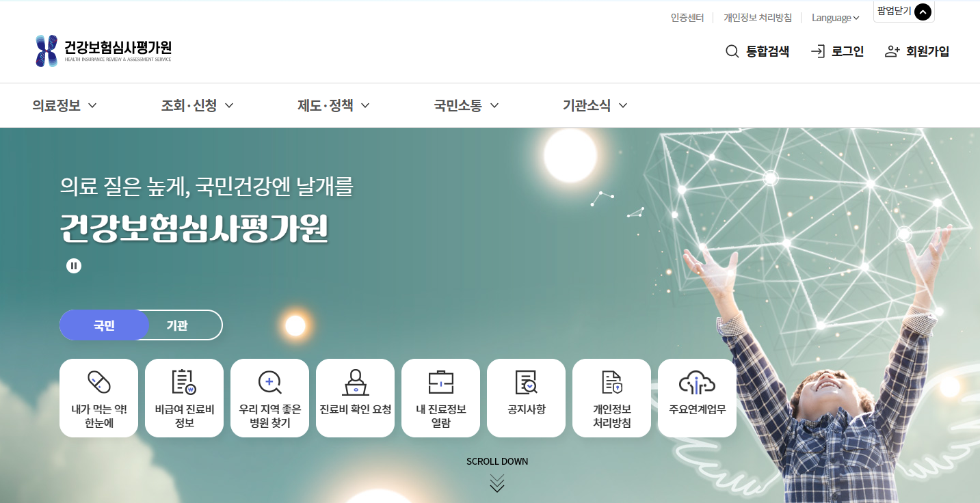Screen dimensions: 980x503
Task: Click the SCROLL DOWN text
Action: pos(497,461)
